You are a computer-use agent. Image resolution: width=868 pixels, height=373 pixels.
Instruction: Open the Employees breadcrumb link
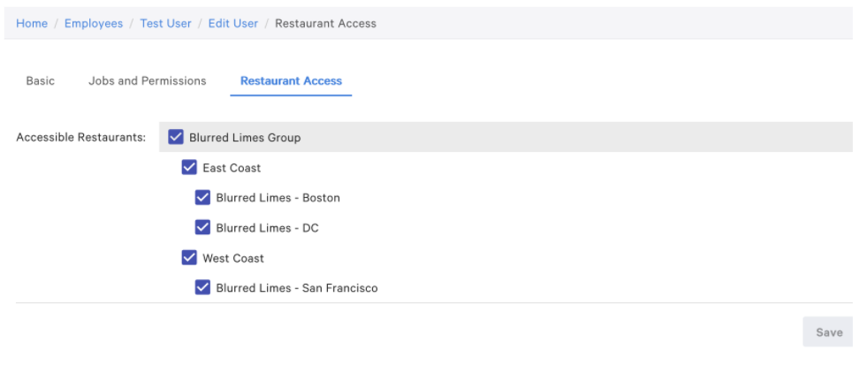coord(94,24)
